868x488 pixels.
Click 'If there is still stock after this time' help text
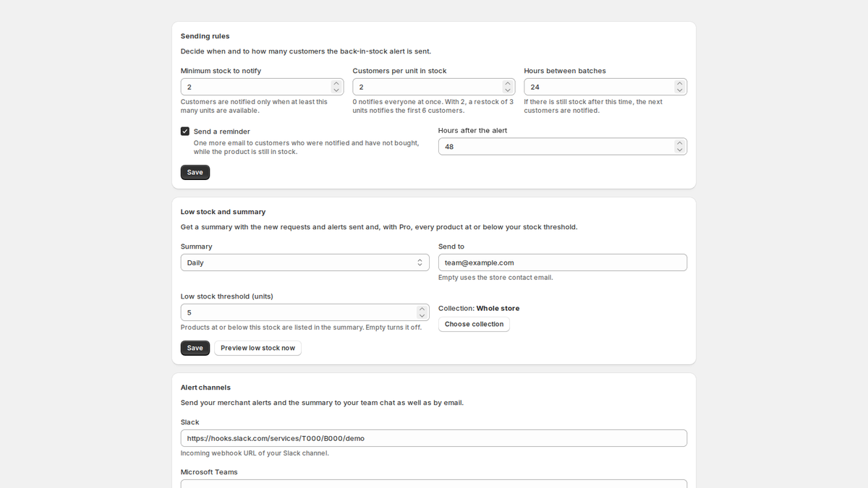pyautogui.click(x=593, y=106)
